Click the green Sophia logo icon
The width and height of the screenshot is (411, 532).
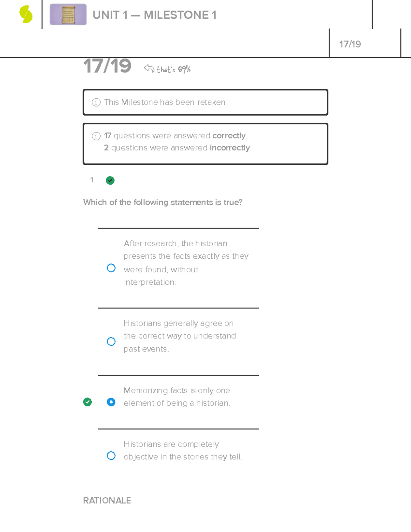26,15
